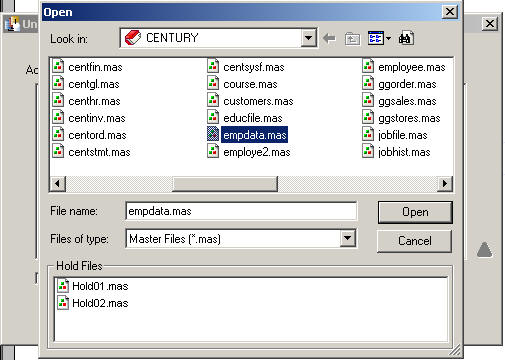
Task: Select centinv.mas file icon
Action: [x=58, y=117]
